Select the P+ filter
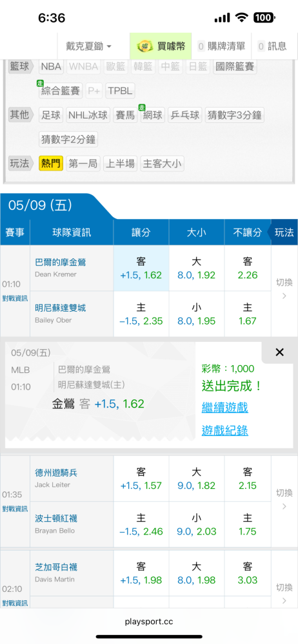The width and height of the screenshot is (298, 644). [94, 91]
